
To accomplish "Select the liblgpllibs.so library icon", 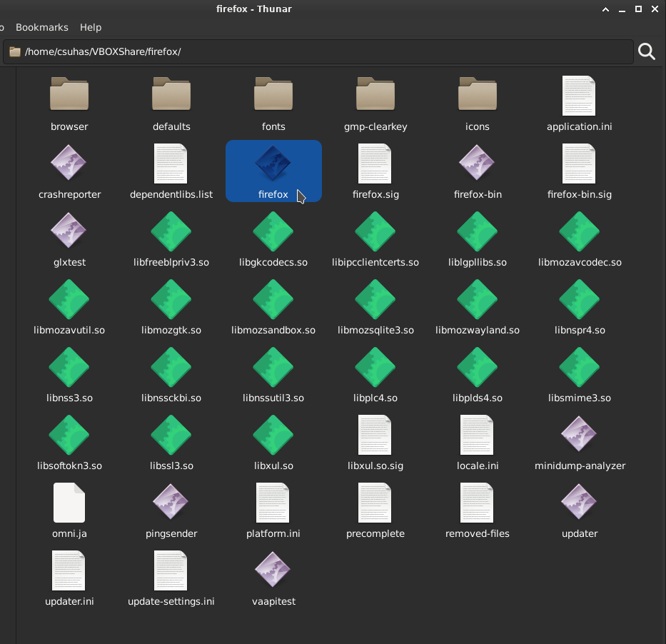I will click(477, 231).
